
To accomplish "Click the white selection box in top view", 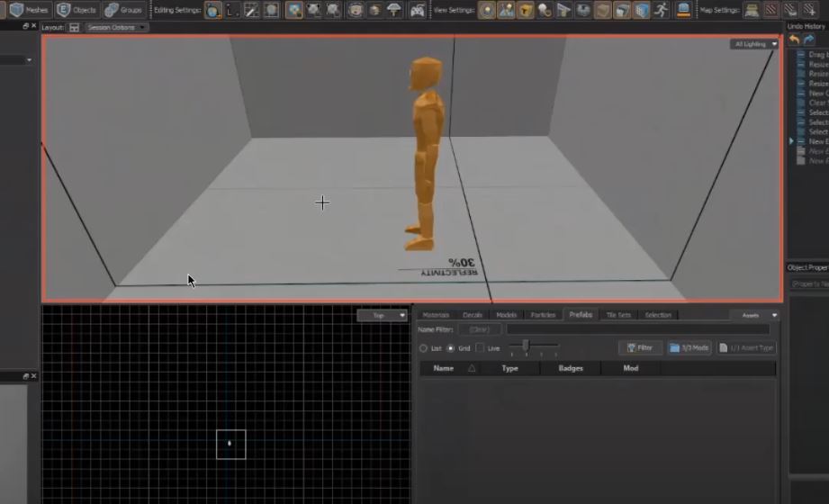I will pyautogui.click(x=231, y=445).
